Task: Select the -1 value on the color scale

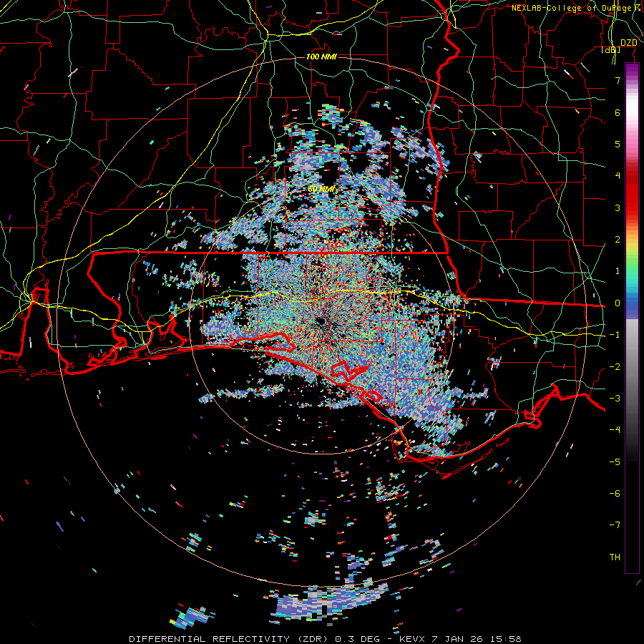Action: click(615, 335)
